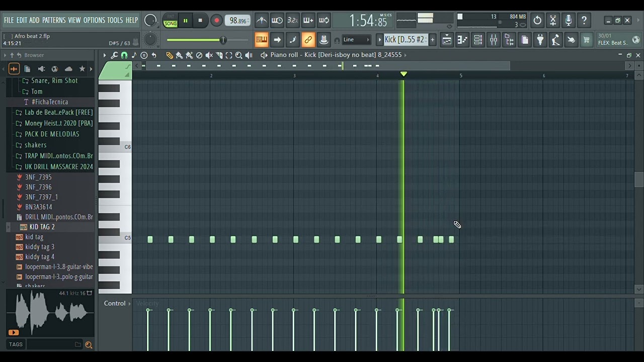
Task: Open the mixer window icon
Action: 494,40
